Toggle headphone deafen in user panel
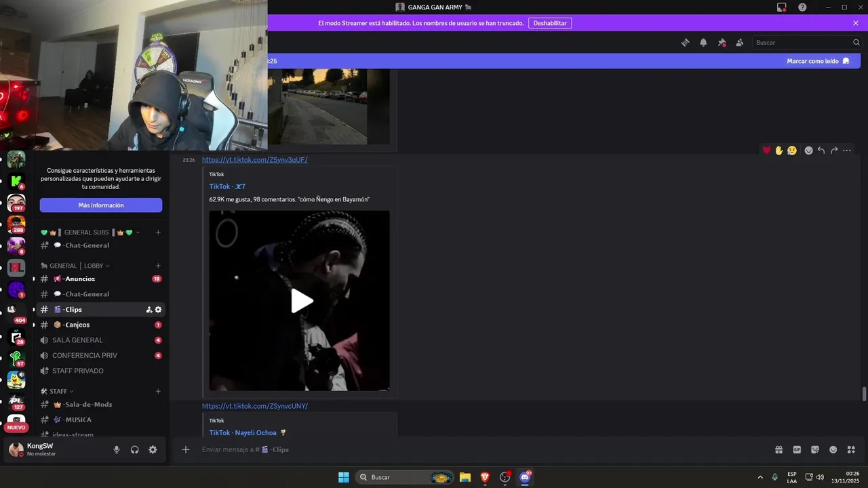The width and height of the screenshot is (868, 488). coord(135,449)
